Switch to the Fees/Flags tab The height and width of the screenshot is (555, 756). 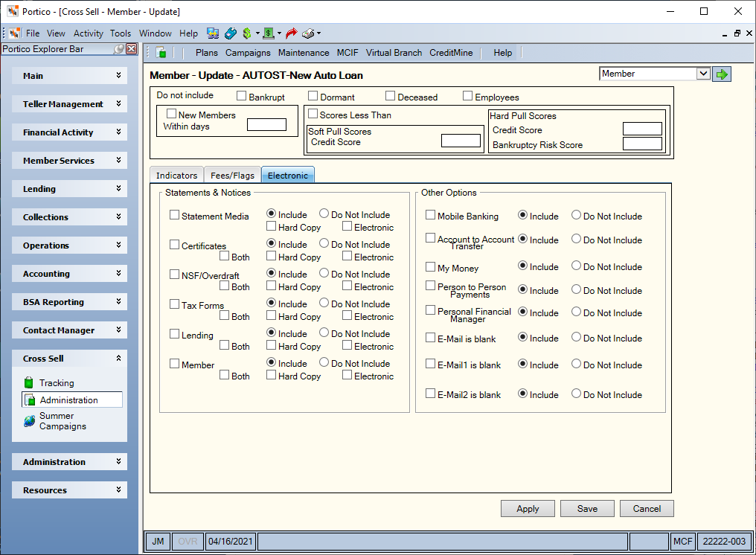pyautogui.click(x=232, y=176)
